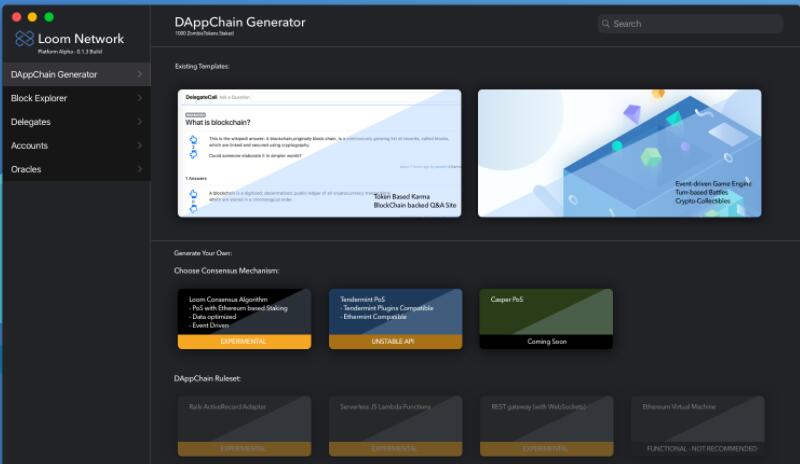Click the yellow macOS minimize button

32,17
